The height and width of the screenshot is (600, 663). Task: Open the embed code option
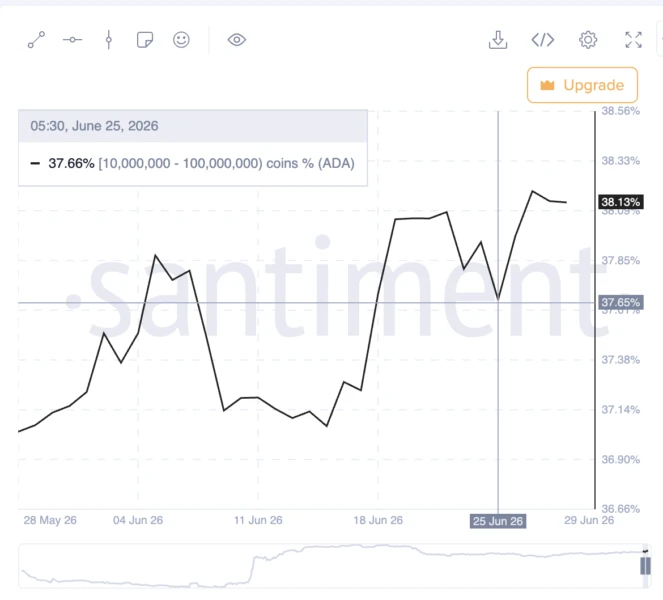coord(543,40)
